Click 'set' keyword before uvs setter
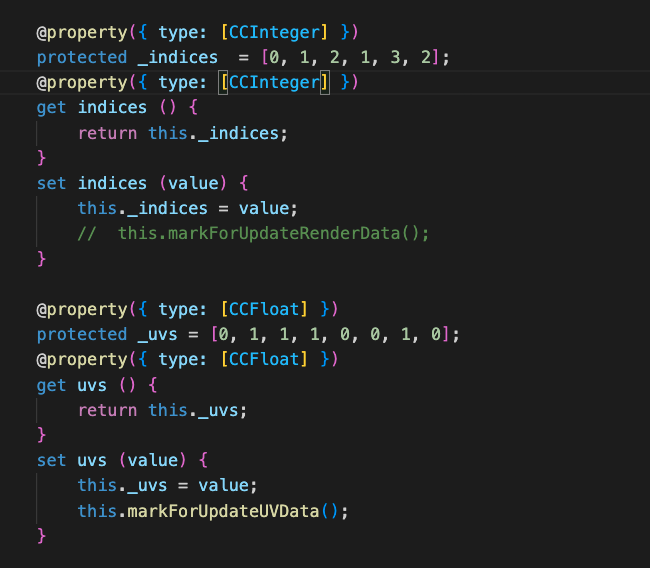 tap(51, 461)
